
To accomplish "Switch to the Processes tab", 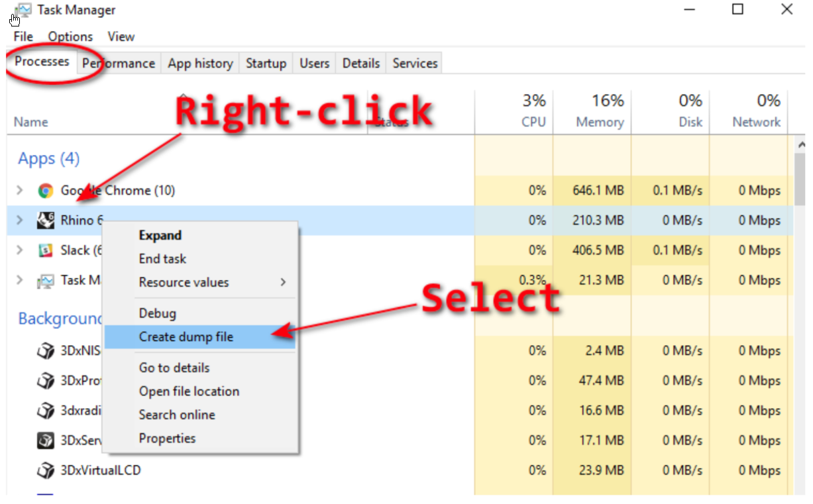I will click(x=42, y=62).
